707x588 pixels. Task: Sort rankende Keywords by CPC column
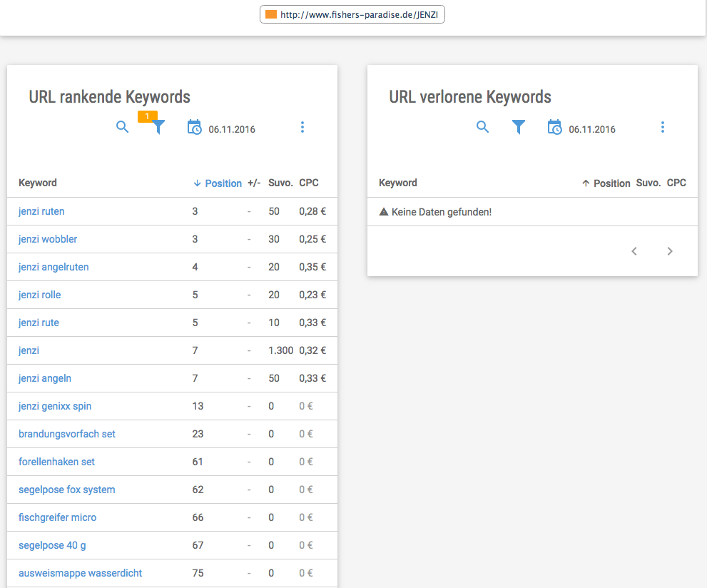pos(309,183)
